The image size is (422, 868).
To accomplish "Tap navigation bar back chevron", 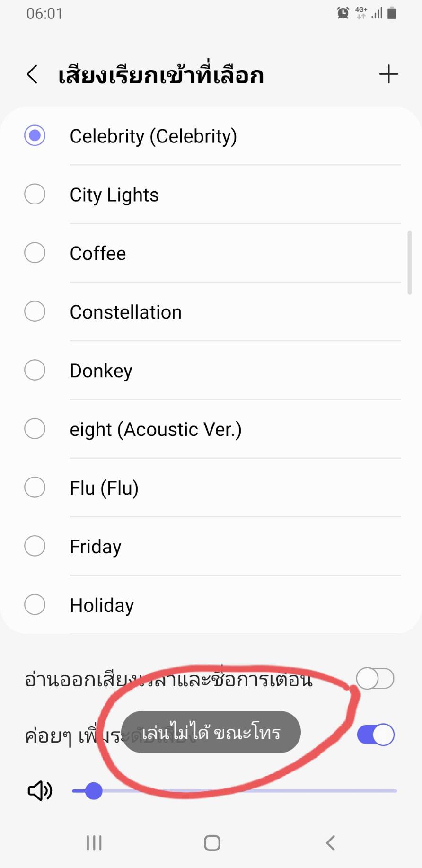I will [x=331, y=843].
